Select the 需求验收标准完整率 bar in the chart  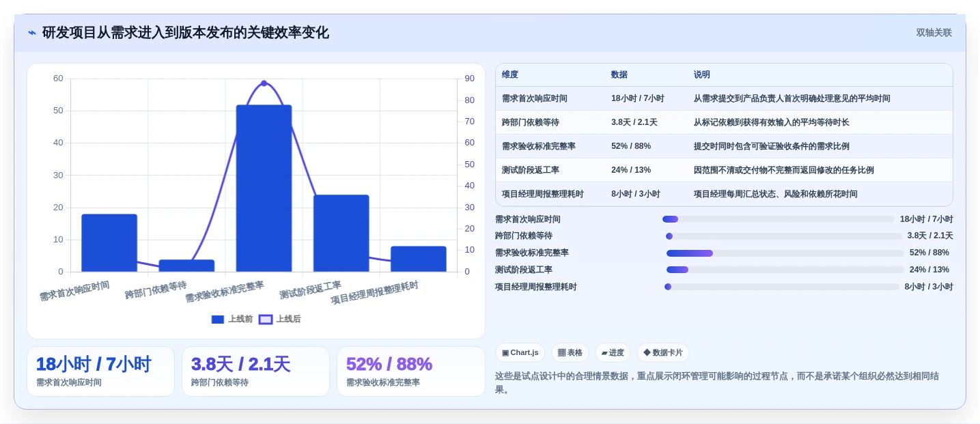coord(264,188)
